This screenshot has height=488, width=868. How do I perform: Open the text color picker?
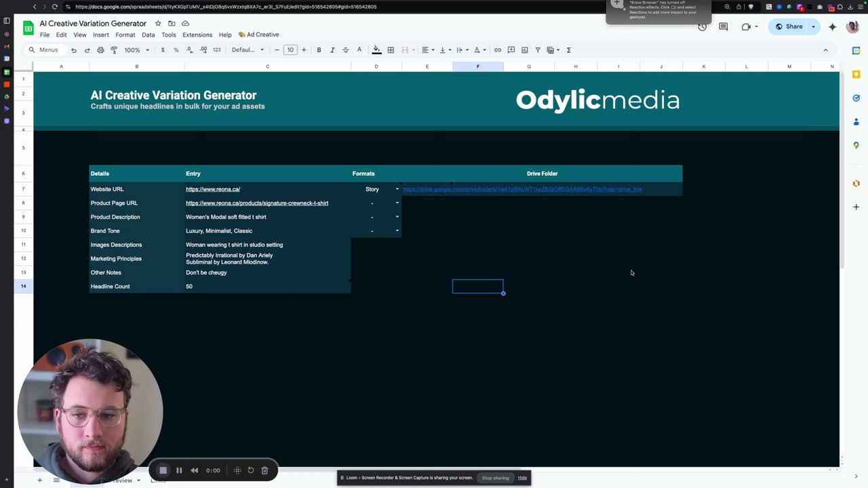(x=359, y=50)
